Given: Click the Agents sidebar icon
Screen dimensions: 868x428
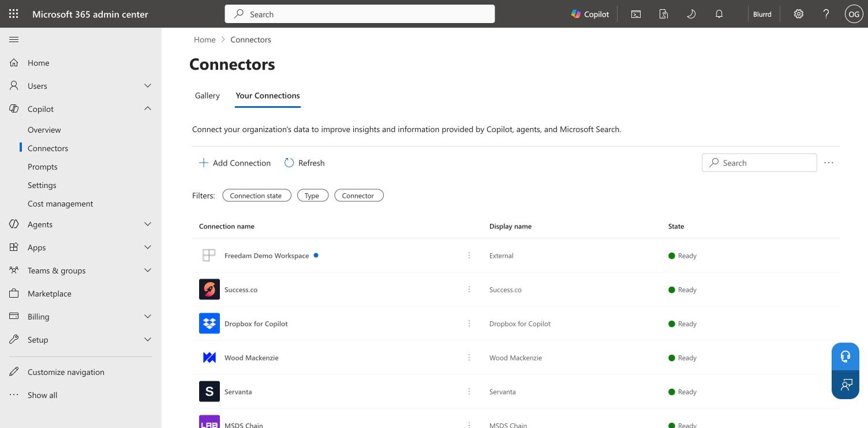Looking at the screenshot, I should point(14,224).
